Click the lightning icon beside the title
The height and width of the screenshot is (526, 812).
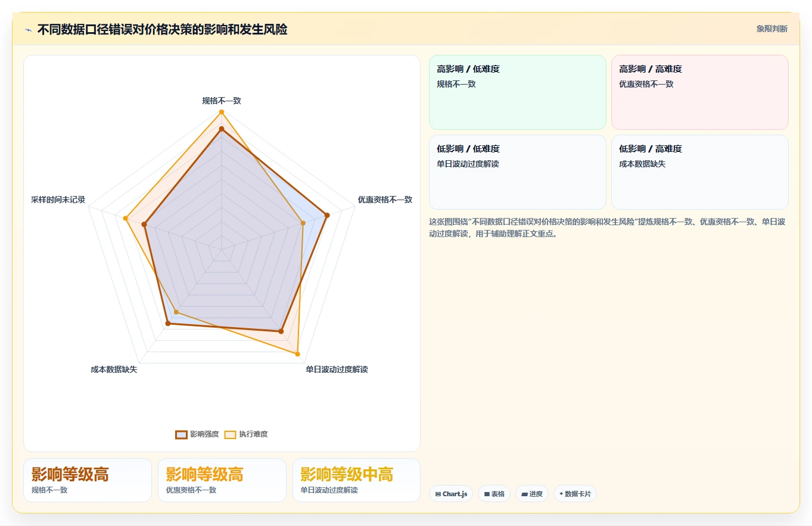click(28, 30)
